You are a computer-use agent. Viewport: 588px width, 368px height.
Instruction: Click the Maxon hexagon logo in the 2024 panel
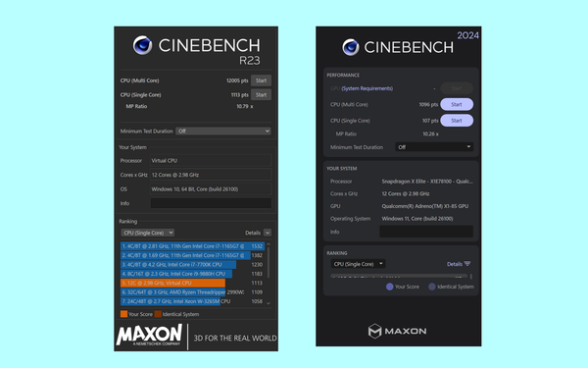(x=374, y=331)
